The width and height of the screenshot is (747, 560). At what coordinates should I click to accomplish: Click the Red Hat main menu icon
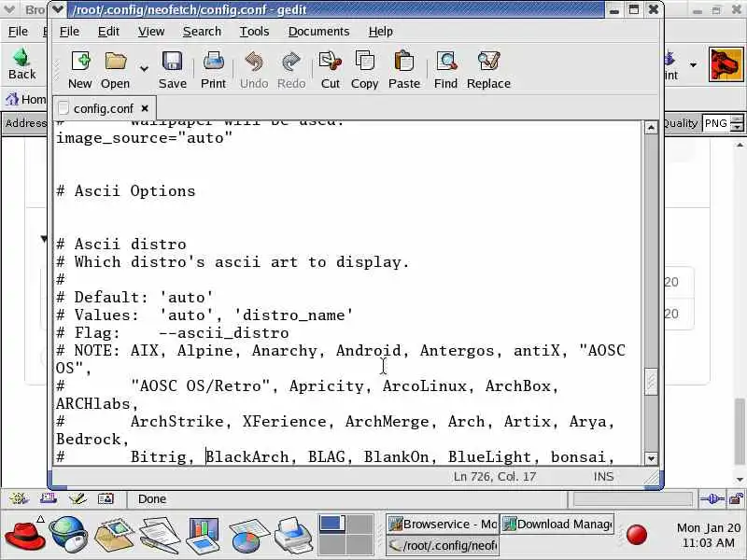tap(25, 535)
